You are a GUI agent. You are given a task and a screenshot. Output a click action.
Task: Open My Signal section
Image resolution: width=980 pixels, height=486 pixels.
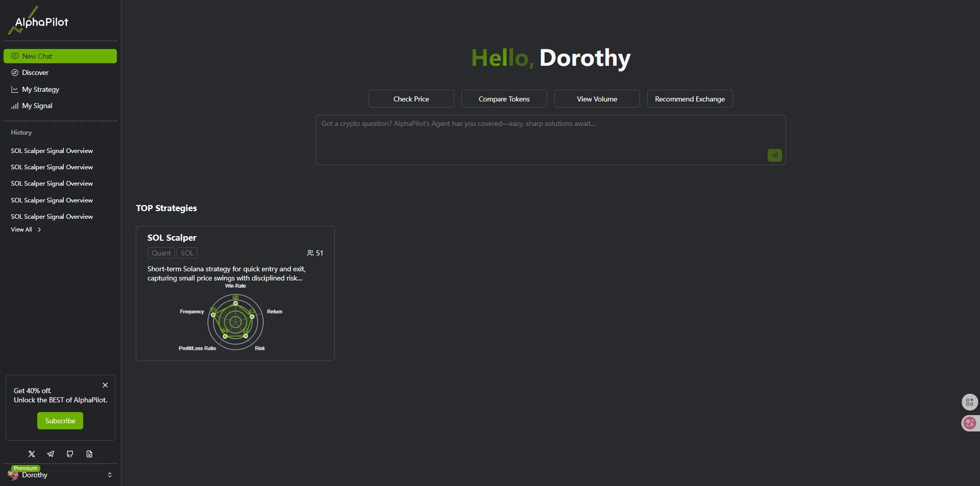[60, 106]
